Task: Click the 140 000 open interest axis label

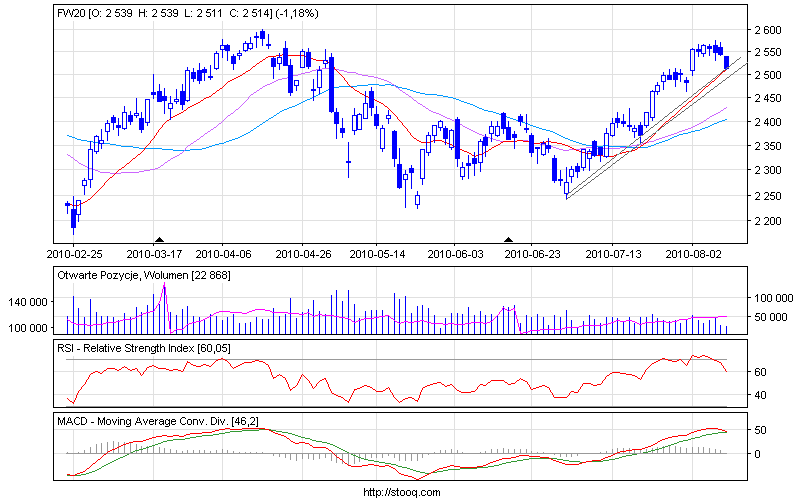Action: click(28, 302)
